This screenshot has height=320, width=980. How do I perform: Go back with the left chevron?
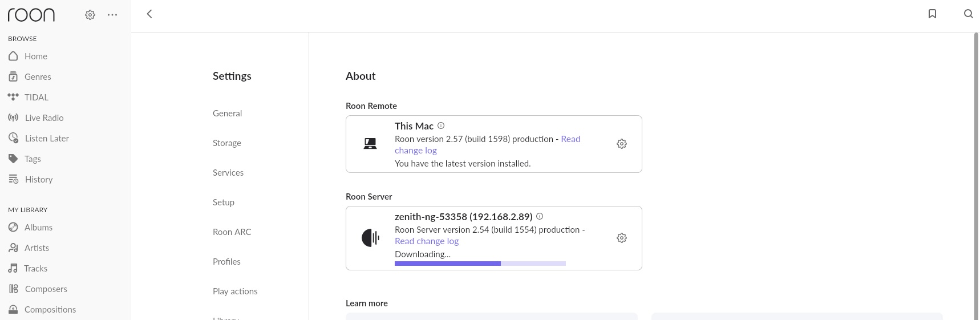pyautogui.click(x=149, y=14)
